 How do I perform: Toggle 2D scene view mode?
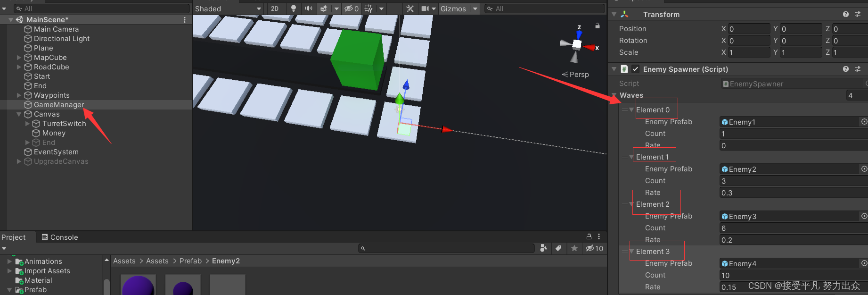pos(275,8)
